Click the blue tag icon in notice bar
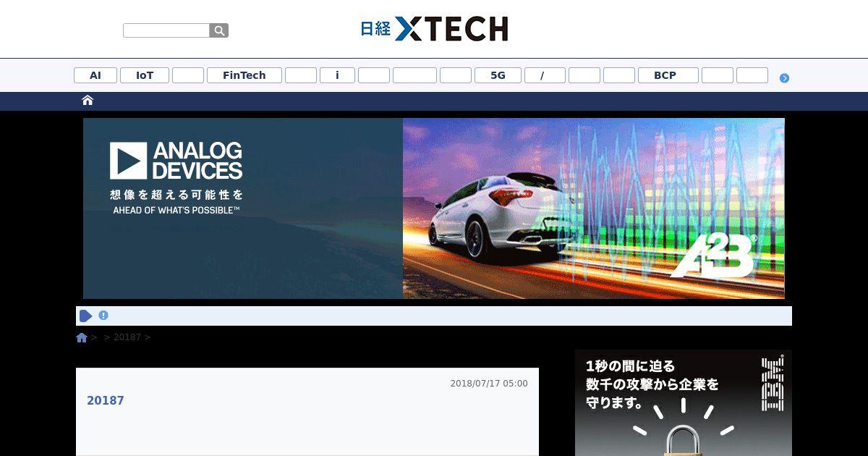This screenshot has width=868, height=456. coord(85,316)
